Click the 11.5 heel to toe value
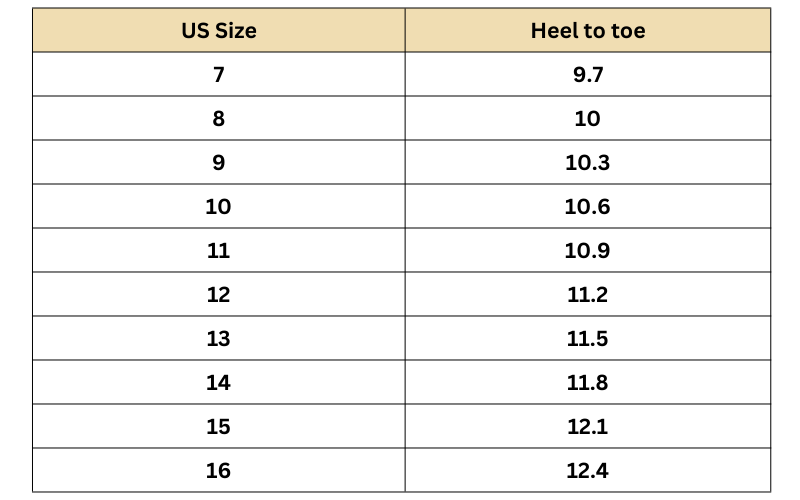Screen dimensions: 800x500 [587, 339]
